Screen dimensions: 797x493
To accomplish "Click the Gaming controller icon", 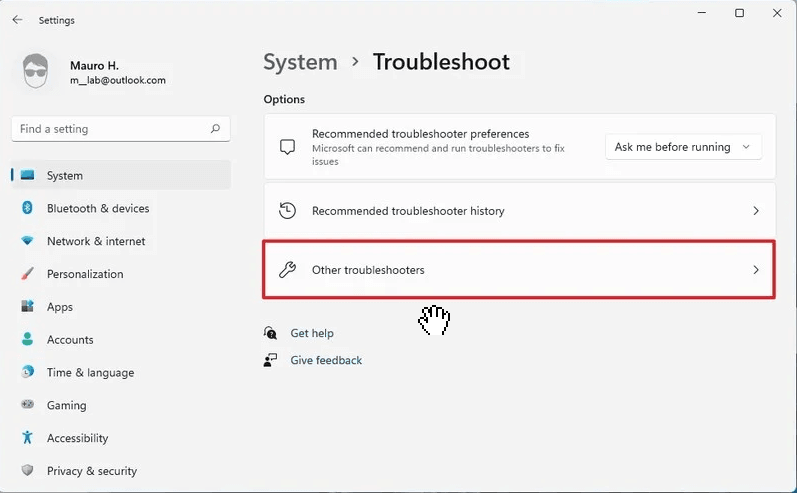I will click(27, 405).
